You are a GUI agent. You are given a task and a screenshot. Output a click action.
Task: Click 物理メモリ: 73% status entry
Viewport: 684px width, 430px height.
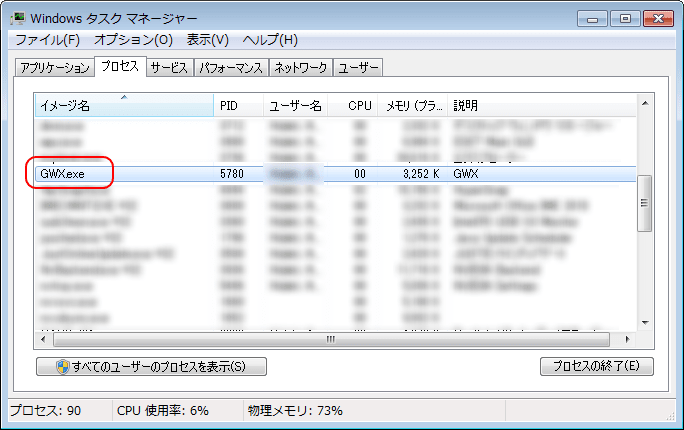pos(295,410)
